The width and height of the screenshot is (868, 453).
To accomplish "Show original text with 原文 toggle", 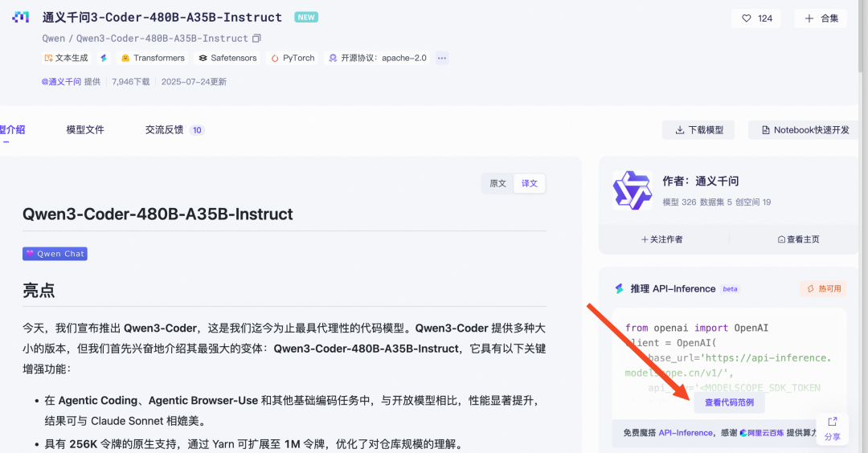I will click(497, 183).
